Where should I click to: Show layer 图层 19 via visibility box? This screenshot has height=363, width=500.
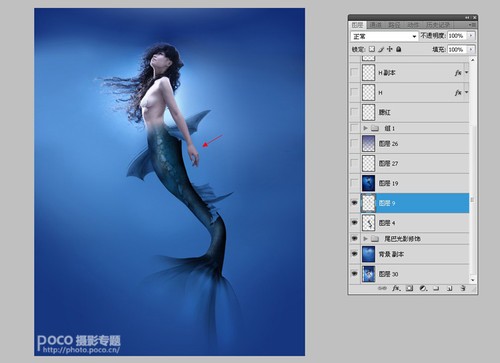pos(354,183)
